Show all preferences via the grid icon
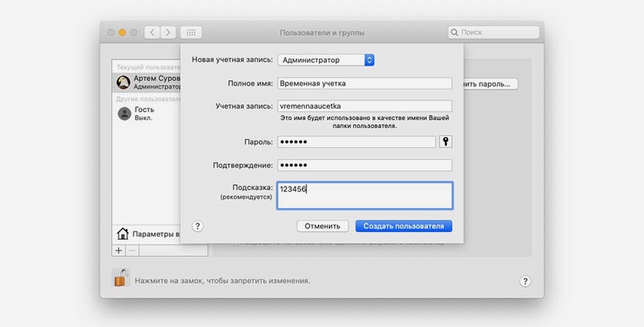 click(191, 32)
